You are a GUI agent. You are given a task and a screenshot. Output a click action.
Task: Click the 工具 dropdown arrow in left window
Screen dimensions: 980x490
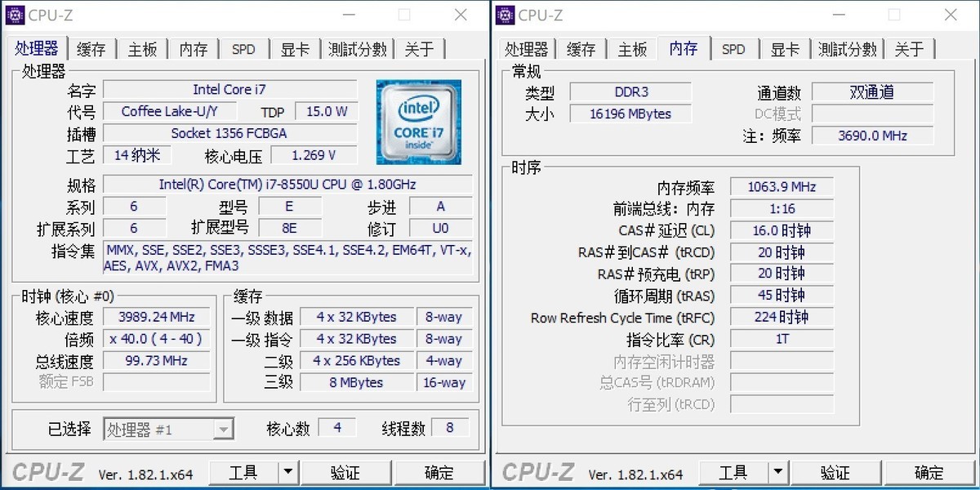pos(287,472)
